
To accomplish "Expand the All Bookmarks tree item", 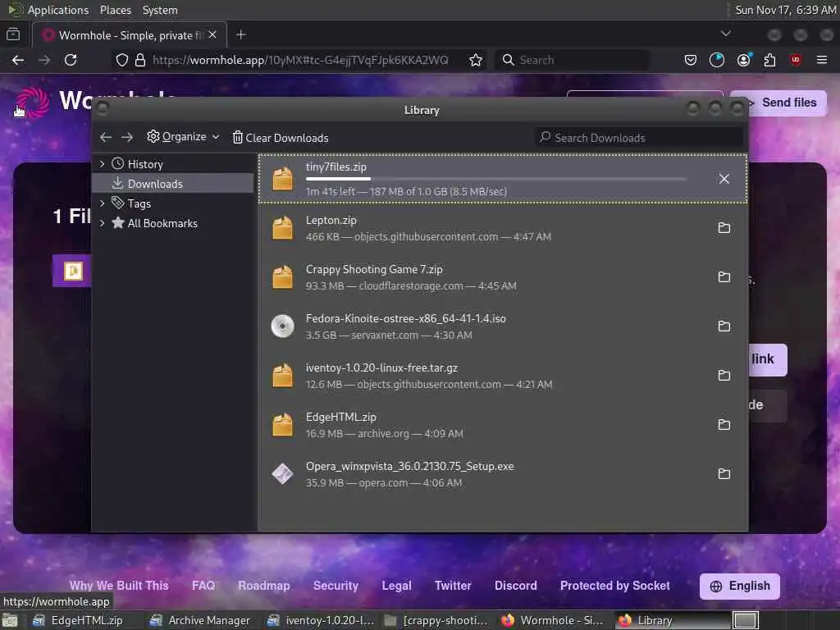I will coord(102,223).
